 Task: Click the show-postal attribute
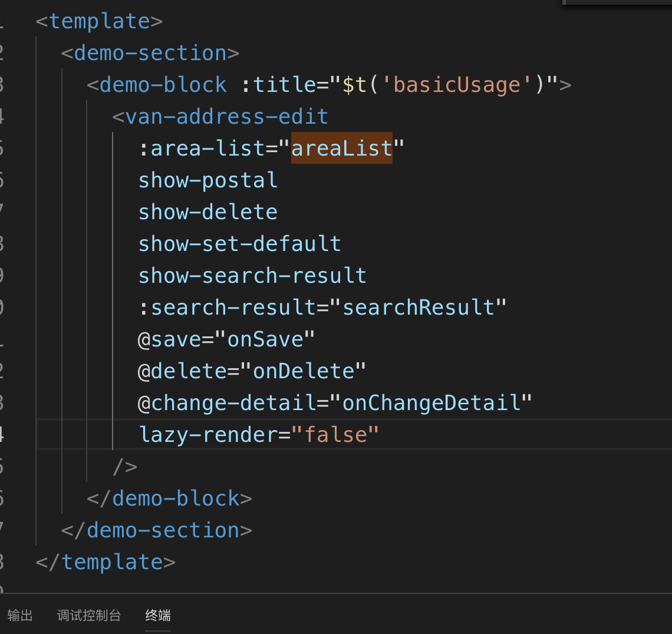click(x=208, y=180)
